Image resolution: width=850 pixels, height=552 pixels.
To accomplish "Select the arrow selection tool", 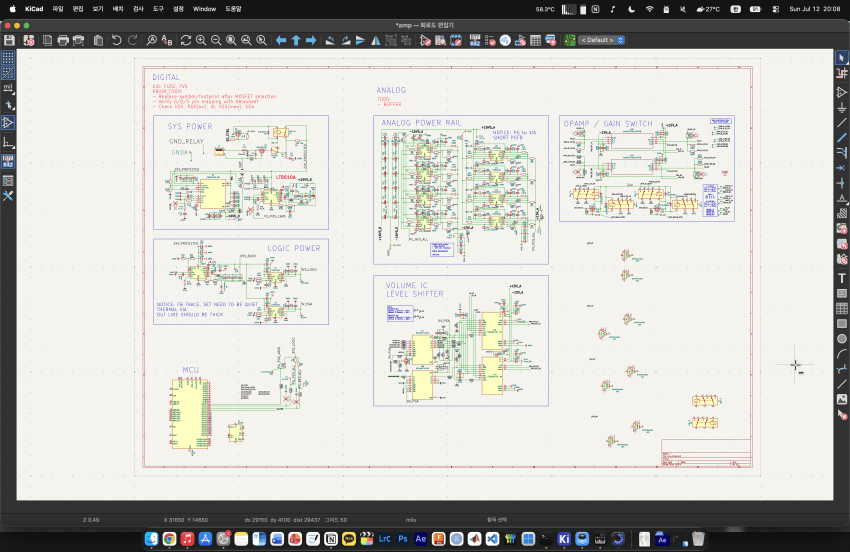I will 841,57.
